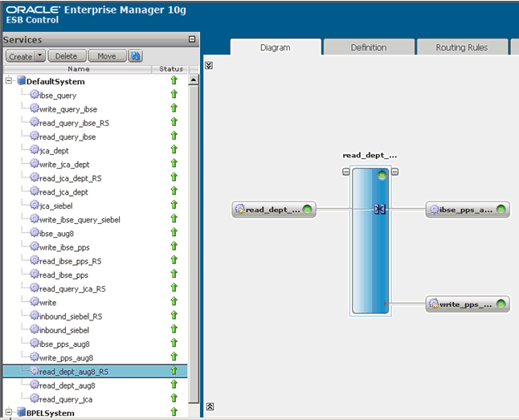
Task: Click the DefaultSystem database icon
Action: click(22, 80)
